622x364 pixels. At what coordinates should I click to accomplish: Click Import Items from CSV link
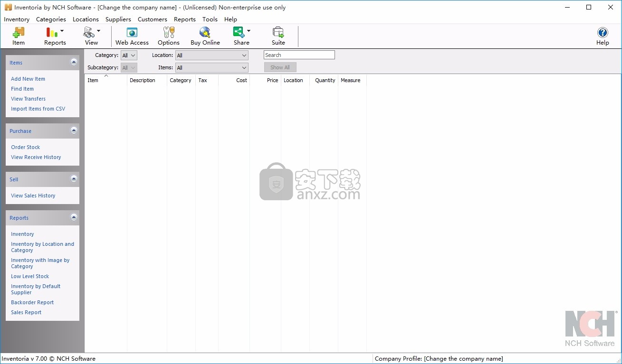[38, 109]
